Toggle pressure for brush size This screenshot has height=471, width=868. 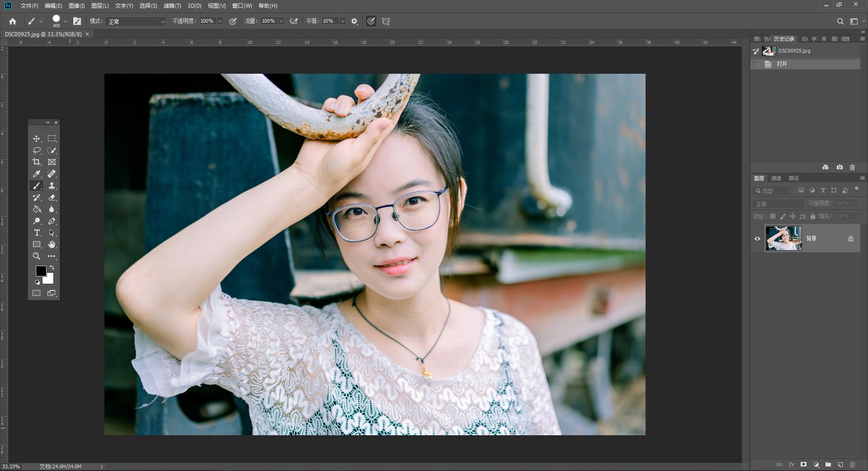click(x=371, y=21)
